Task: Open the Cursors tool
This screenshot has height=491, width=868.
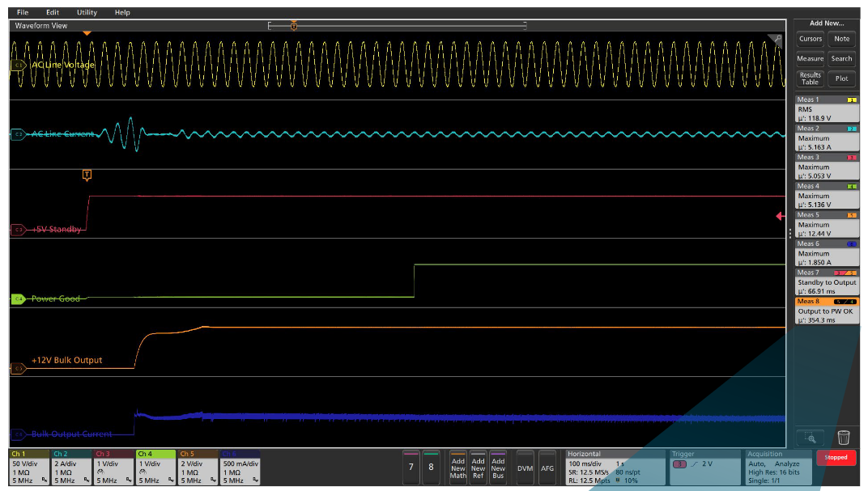Action: coord(810,39)
